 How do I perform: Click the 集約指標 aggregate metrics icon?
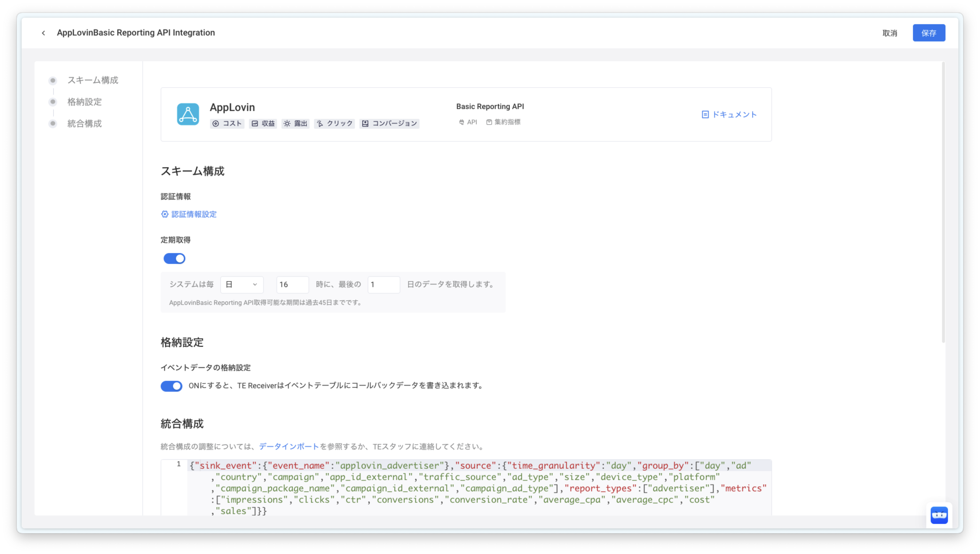pyautogui.click(x=489, y=122)
